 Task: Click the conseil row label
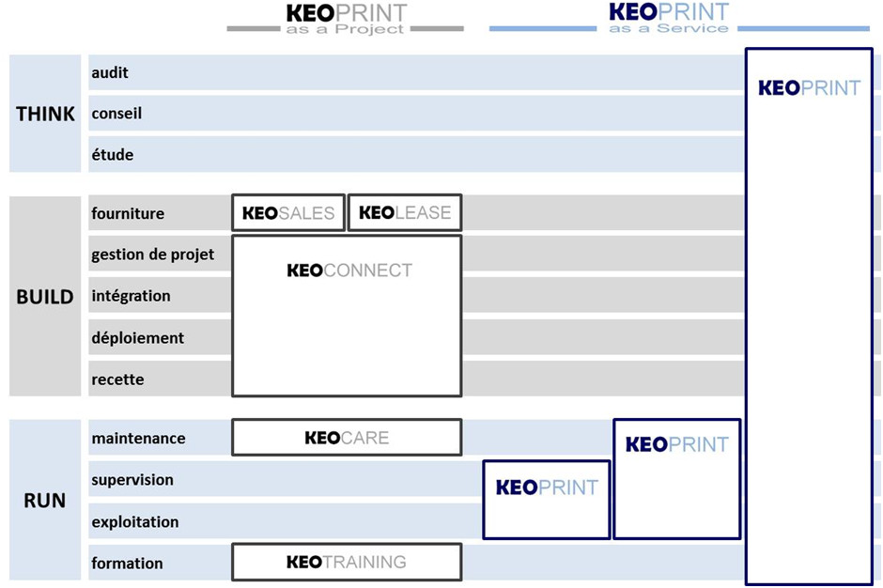116,114
